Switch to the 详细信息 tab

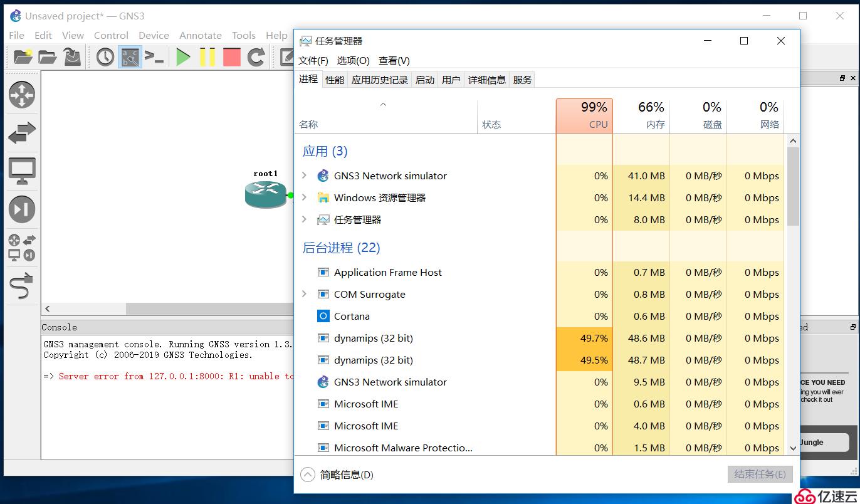(x=487, y=80)
